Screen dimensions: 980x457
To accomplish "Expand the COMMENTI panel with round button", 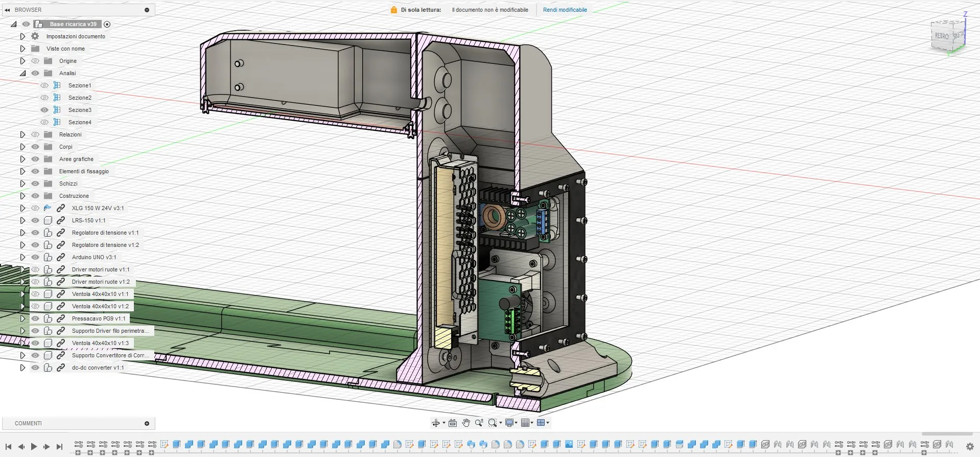I will click(147, 423).
